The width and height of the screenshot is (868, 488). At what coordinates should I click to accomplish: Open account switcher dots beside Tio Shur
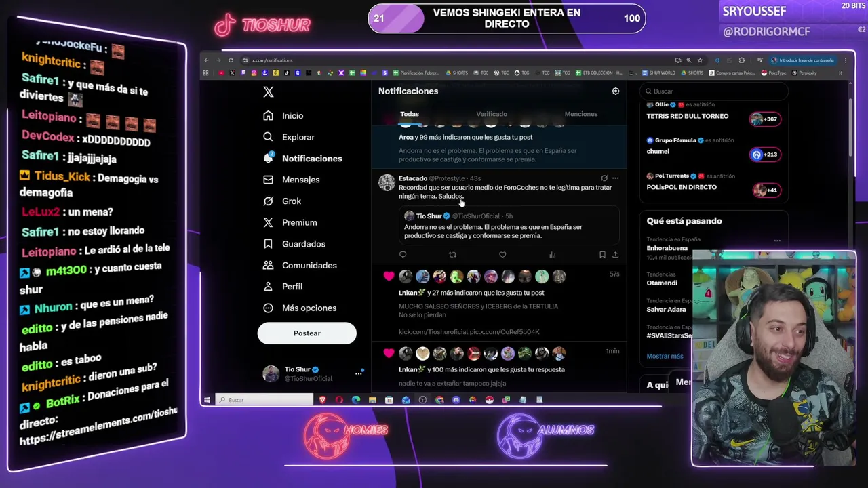point(359,373)
